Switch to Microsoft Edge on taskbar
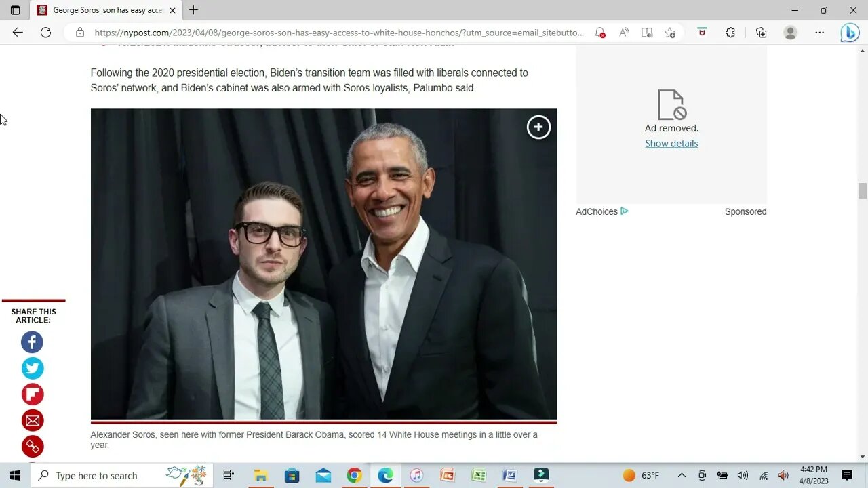868x488 pixels. click(385, 475)
